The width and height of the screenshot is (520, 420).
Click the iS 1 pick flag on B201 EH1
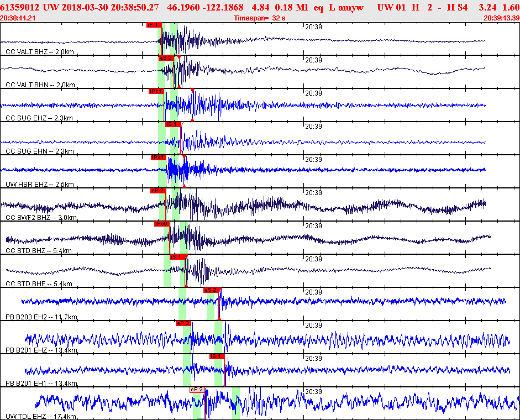217,356
